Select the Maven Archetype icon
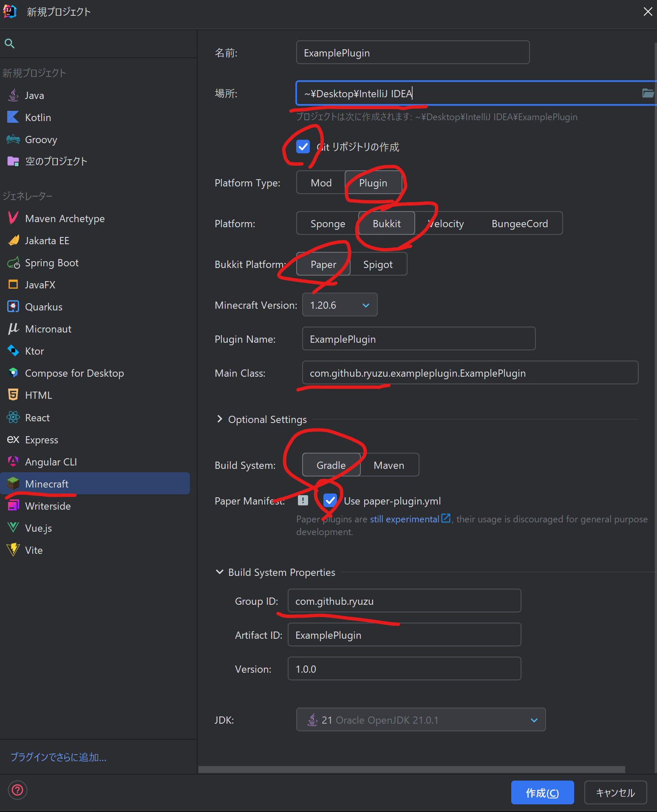Image resolution: width=657 pixels, height=812 pixels. point(13,218)
